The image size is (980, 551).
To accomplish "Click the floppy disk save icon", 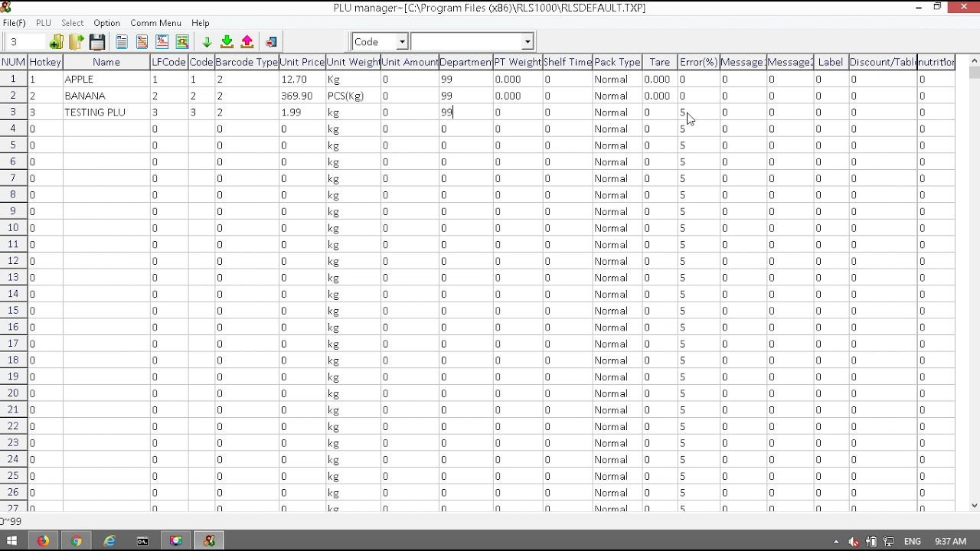I will (97, 42).
